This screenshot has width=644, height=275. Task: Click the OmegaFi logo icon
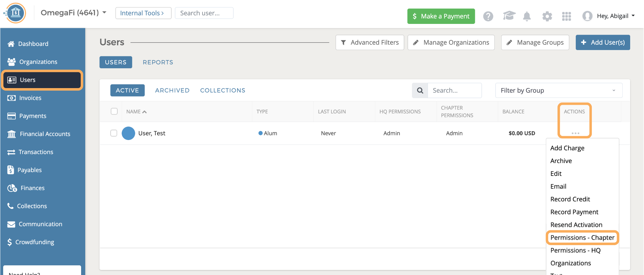[x=15, y=13]
